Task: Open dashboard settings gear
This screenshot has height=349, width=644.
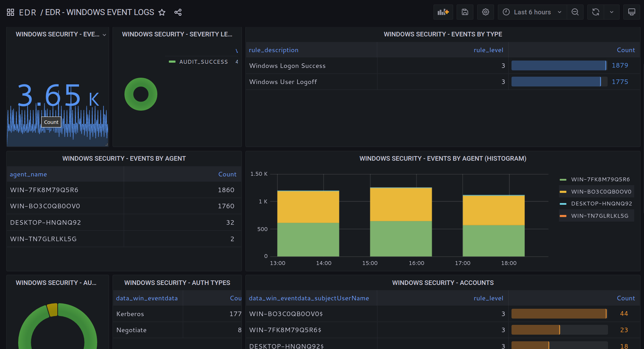Action: [485, 12]
